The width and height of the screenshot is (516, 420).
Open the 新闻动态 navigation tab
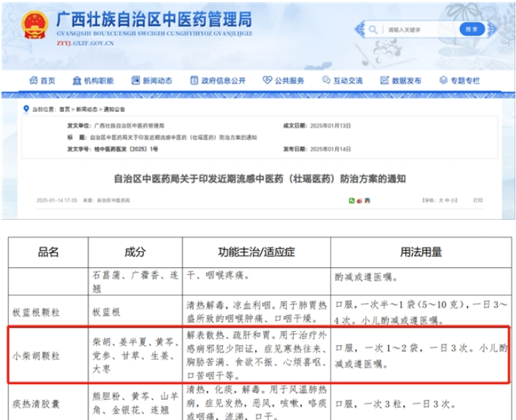[152, 81]
